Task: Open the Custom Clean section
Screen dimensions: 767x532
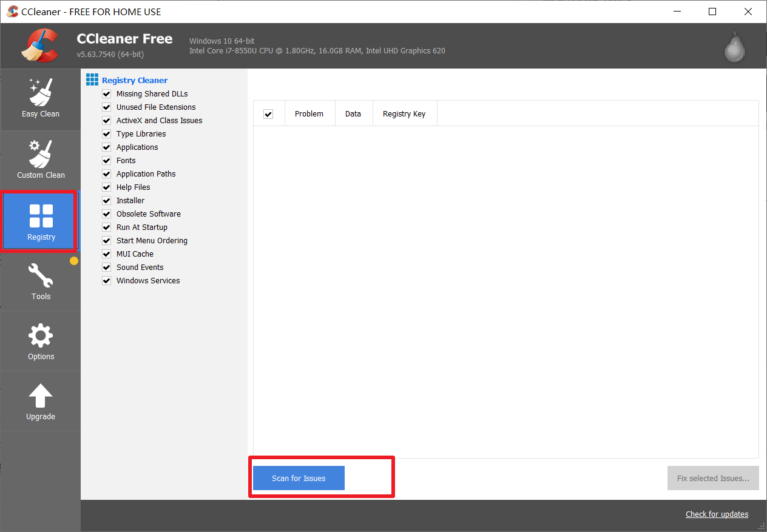Action: 41,160
